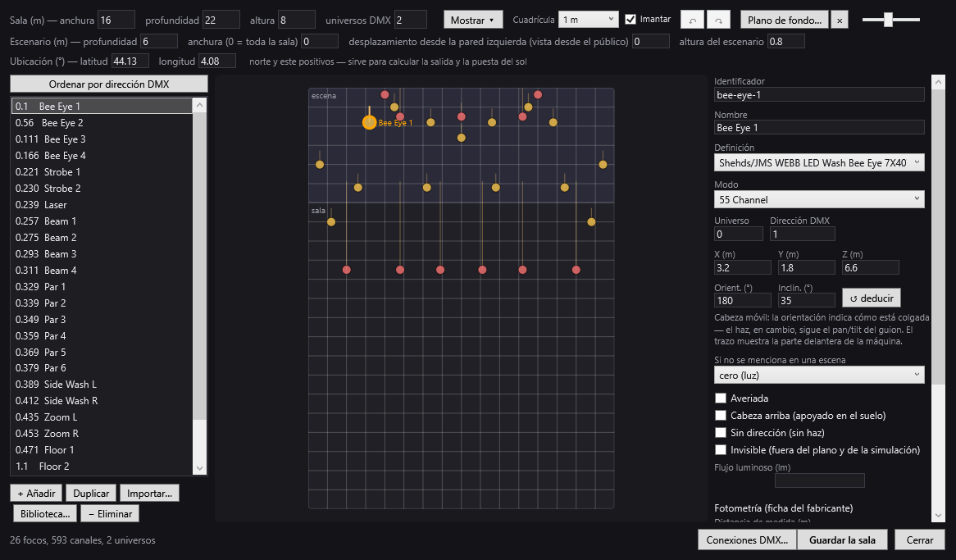Click the altura del escenario field
This screenshot has width=956, height=560.
[x=785, y=42]
